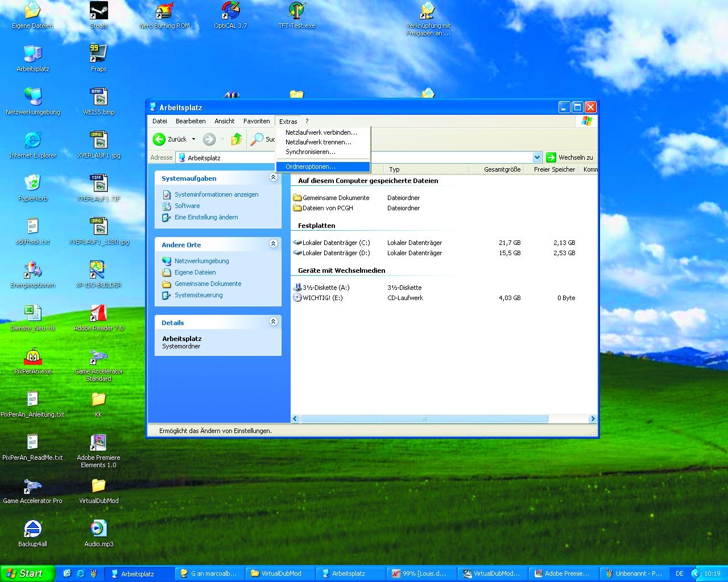728x582 pixels.
Task: Switch to VirtualDubMod folder taskbar button
Action: pos(280,573)
